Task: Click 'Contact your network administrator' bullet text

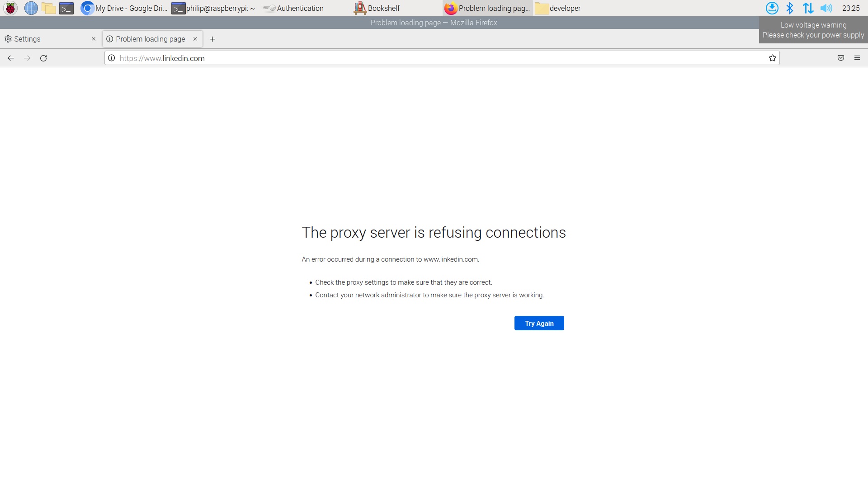Action: click(x=429, y=295)
